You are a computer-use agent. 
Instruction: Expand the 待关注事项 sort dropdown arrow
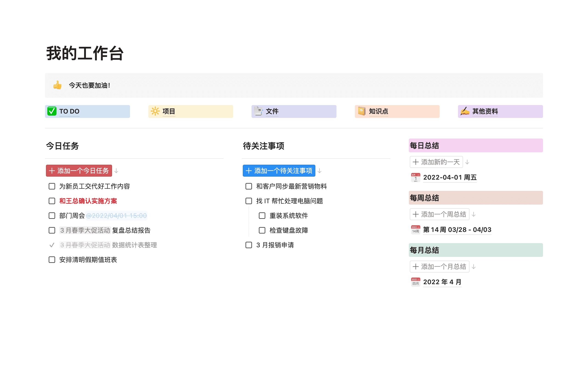[321, 171]
